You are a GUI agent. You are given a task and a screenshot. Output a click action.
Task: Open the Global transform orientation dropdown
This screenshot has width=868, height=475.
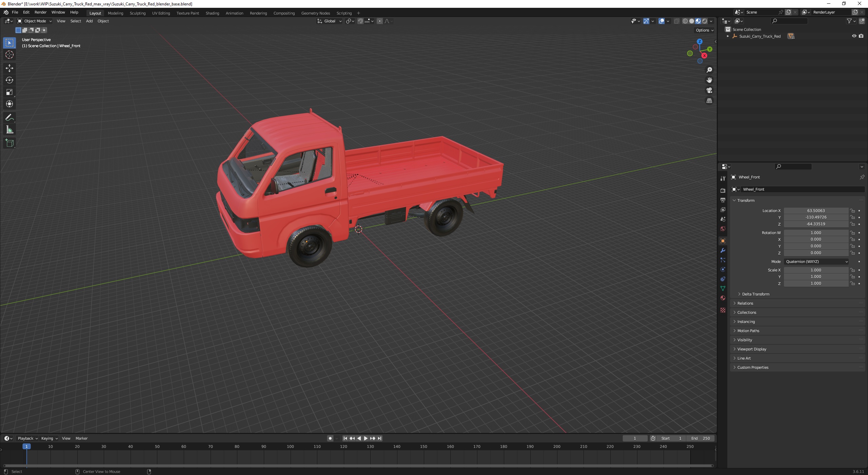point(330,21)
